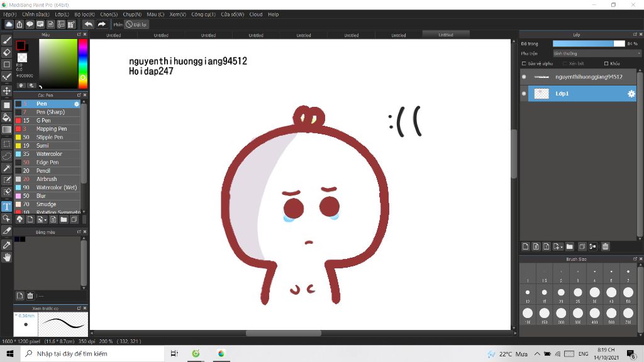644x362 pixels.
Task: Click the Redo arrow in the toolbar
Action: (x=101, y=25)
